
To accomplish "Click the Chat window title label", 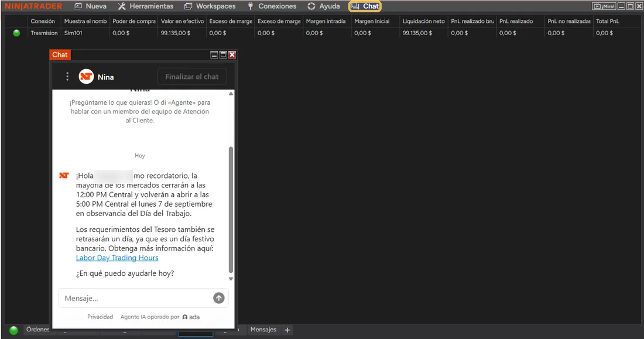I will pyautogui.click(x=60, y=54).
